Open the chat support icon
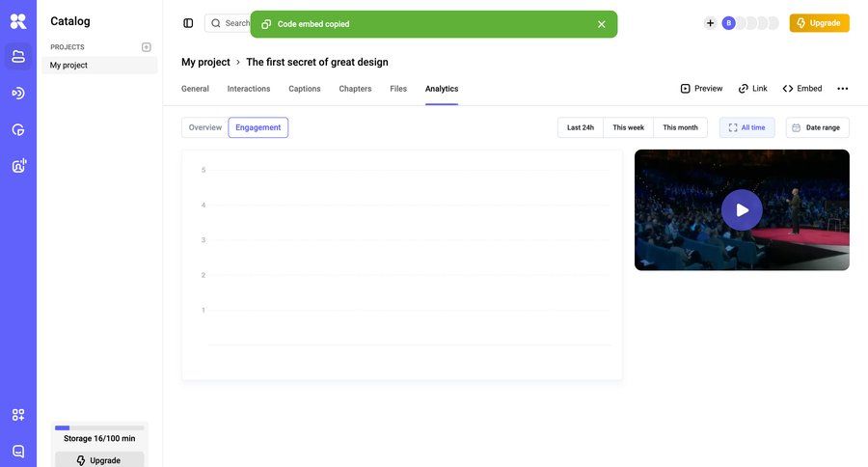 (18, 451)
